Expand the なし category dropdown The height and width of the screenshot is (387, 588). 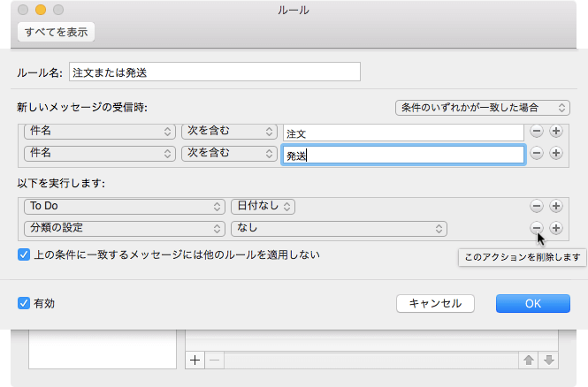tap(338, 228)
